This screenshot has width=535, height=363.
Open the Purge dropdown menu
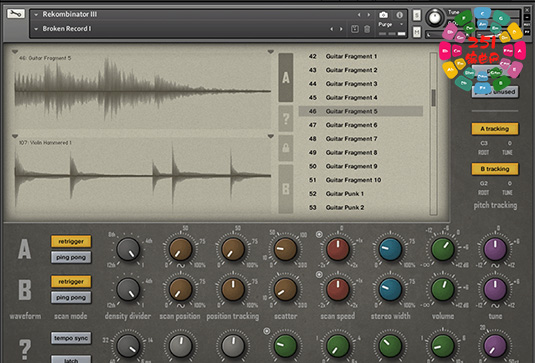402,24
